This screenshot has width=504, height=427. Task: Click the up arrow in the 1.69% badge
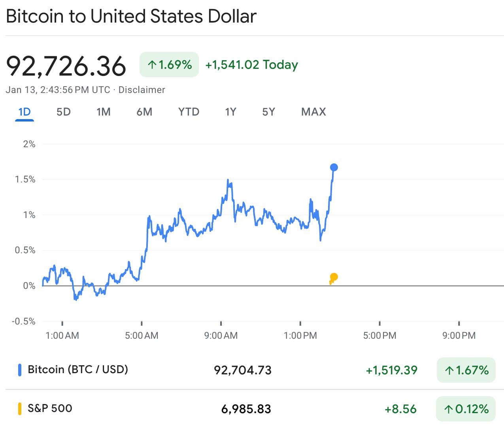point(152,65)
